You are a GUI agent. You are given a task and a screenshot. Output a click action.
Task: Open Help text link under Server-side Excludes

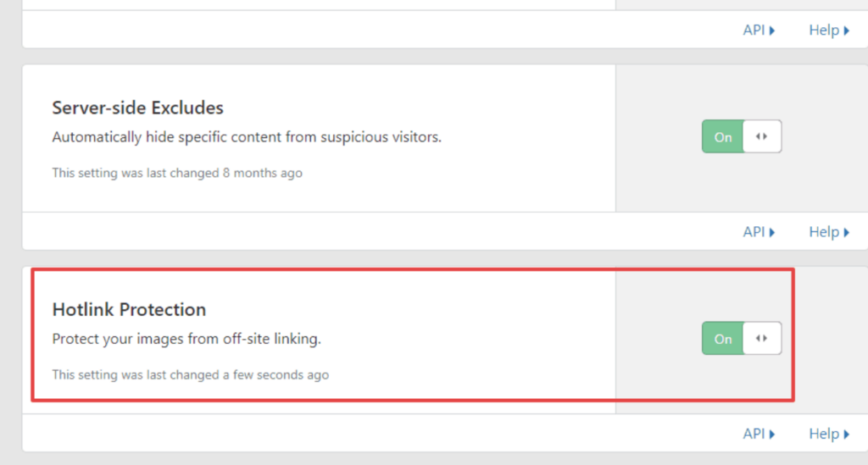[823, 231]
